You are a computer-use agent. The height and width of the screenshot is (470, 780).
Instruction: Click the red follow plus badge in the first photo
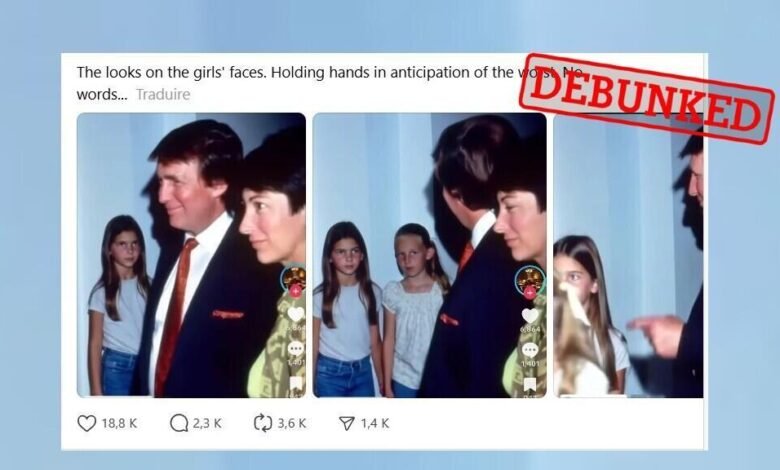click(x=295, y=291)
